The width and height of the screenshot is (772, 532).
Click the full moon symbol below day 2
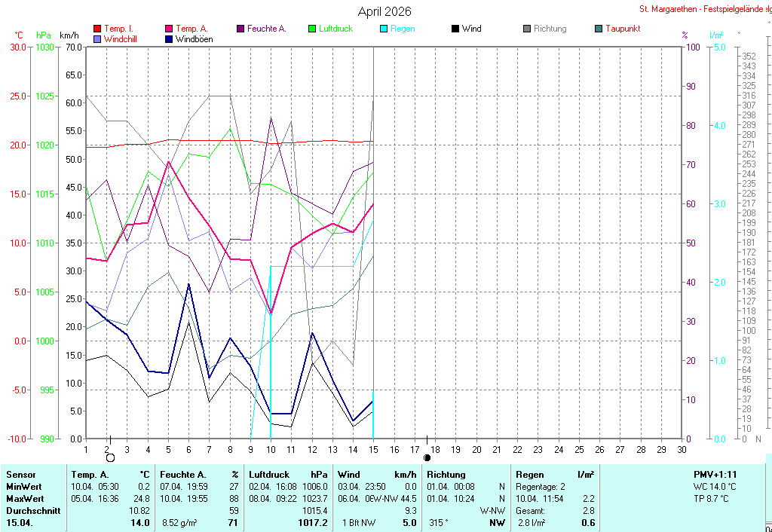pos(110,457)
